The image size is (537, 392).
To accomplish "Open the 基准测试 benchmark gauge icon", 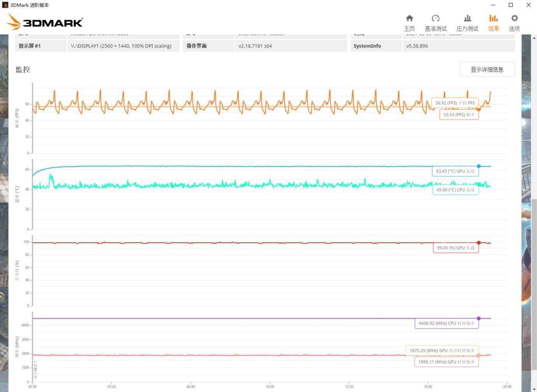I will (x=435, y=18).
